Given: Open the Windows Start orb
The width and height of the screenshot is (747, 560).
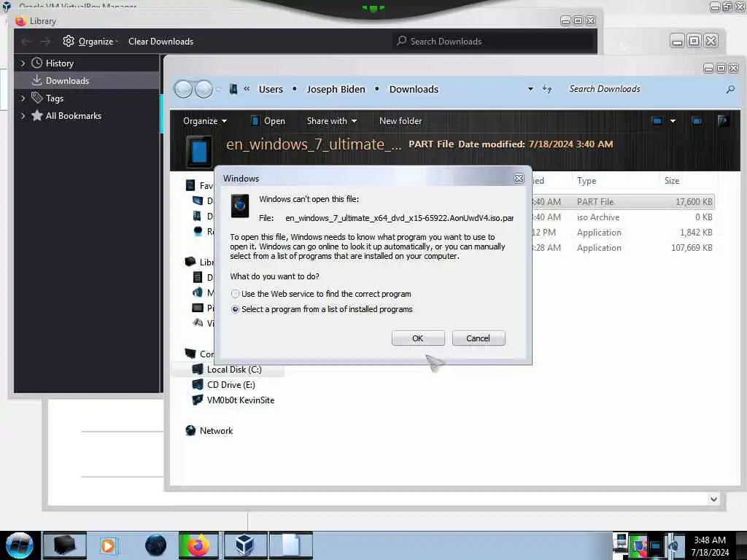Looking at the screenshot, I should [20, 545].
